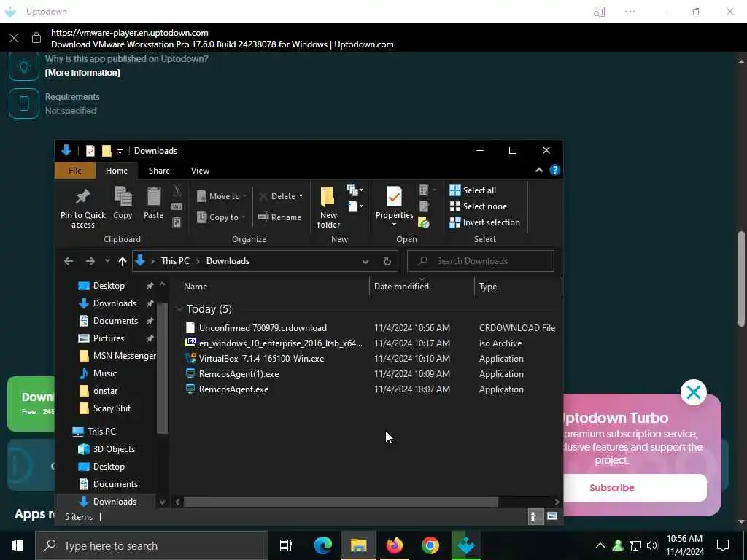Image resolution: width=747 pixels, height=560 pixels.
Task: Click Invert selection
Action: (485, 222)
